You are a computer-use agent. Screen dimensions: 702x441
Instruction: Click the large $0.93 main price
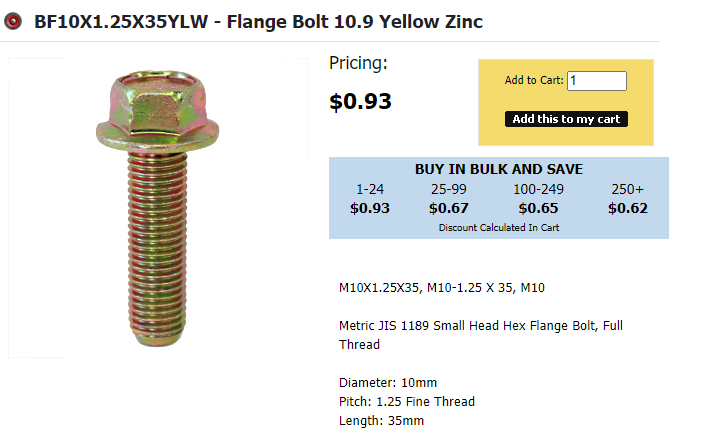(x=360, y=101)
